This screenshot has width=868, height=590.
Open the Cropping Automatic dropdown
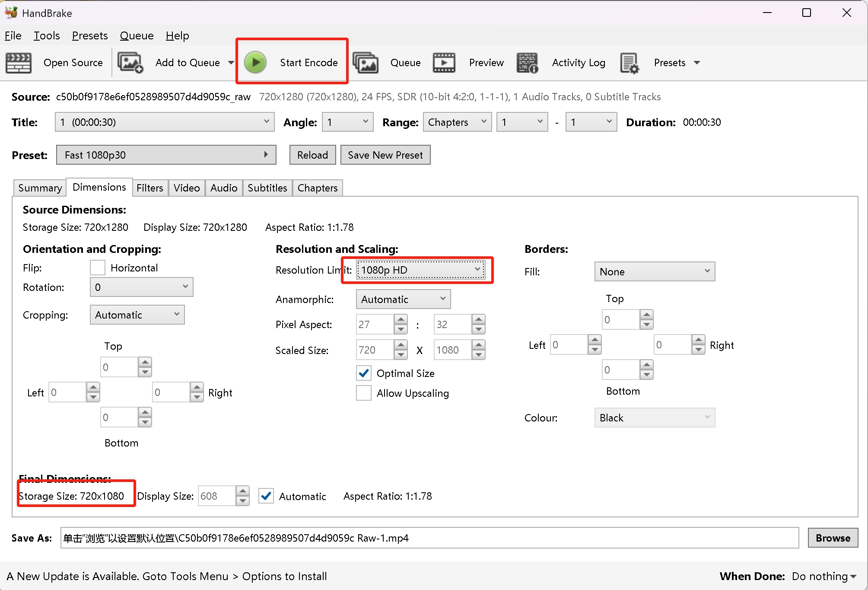click(x=137, y=315)
